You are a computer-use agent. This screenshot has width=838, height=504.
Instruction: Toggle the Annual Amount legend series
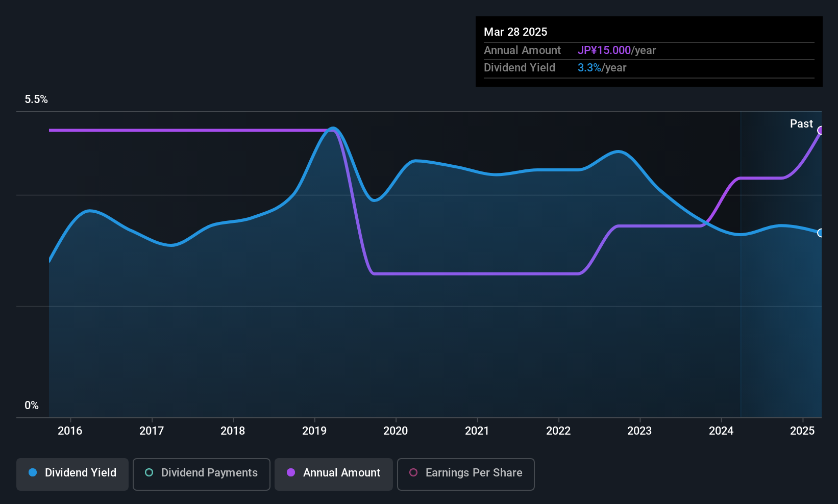tap(334, 473)
